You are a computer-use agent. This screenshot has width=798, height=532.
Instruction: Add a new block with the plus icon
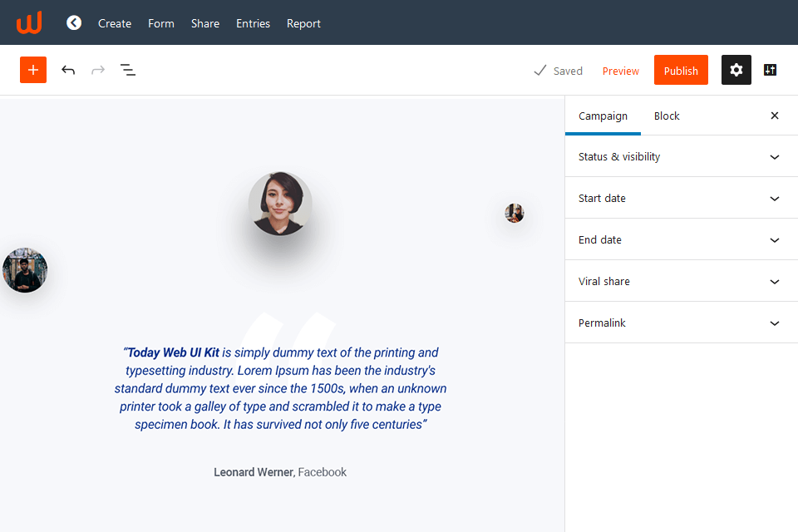(x=32, y=70)
